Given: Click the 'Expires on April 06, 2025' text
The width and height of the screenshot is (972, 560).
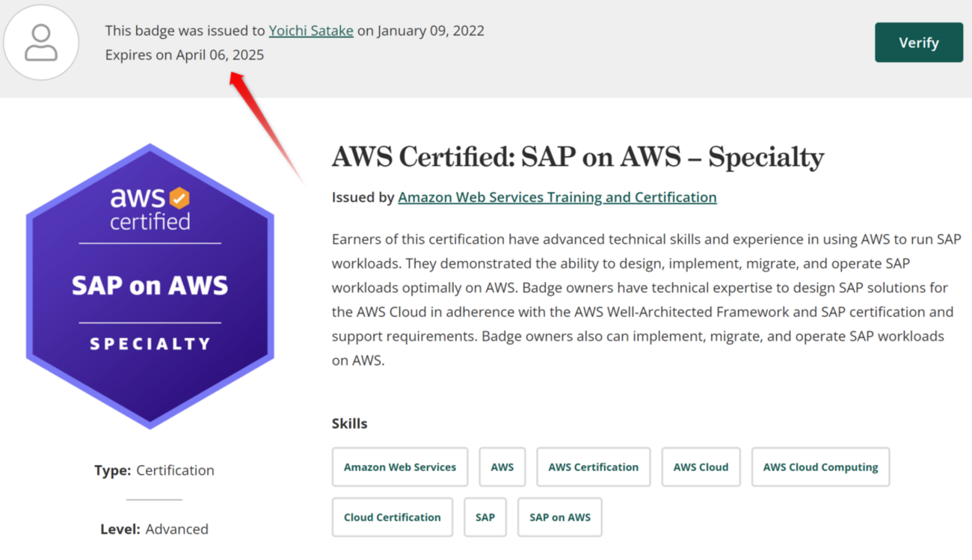Looking at the screenshot, I should 185,55.
